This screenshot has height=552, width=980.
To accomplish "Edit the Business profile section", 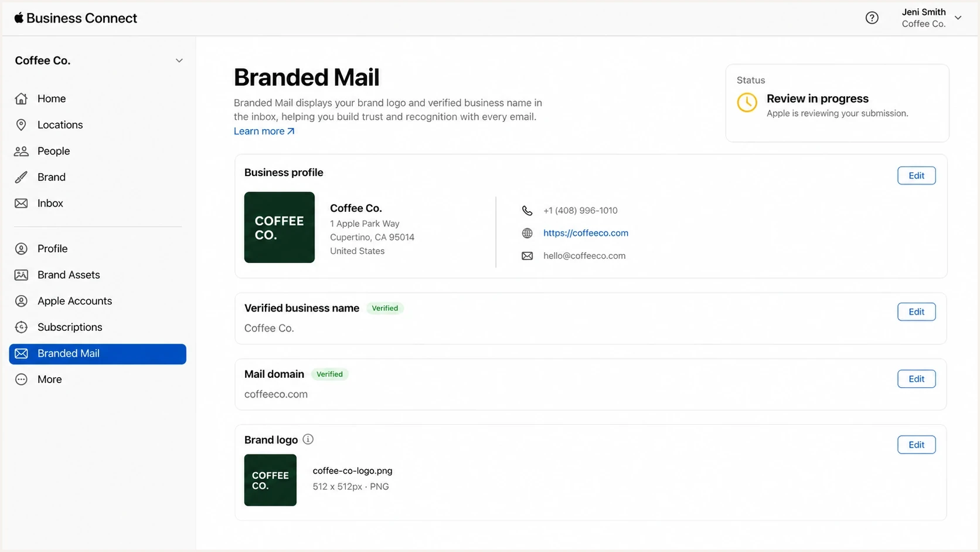I will 916,175.
